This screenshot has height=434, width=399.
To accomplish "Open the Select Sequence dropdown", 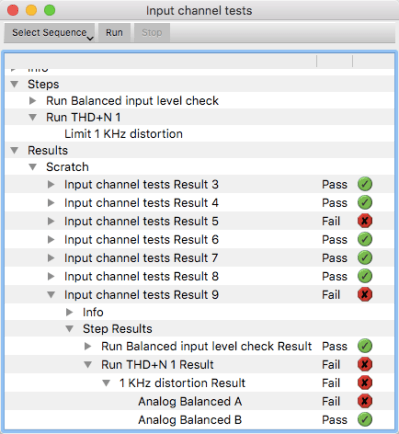I will tap(50, 33).
